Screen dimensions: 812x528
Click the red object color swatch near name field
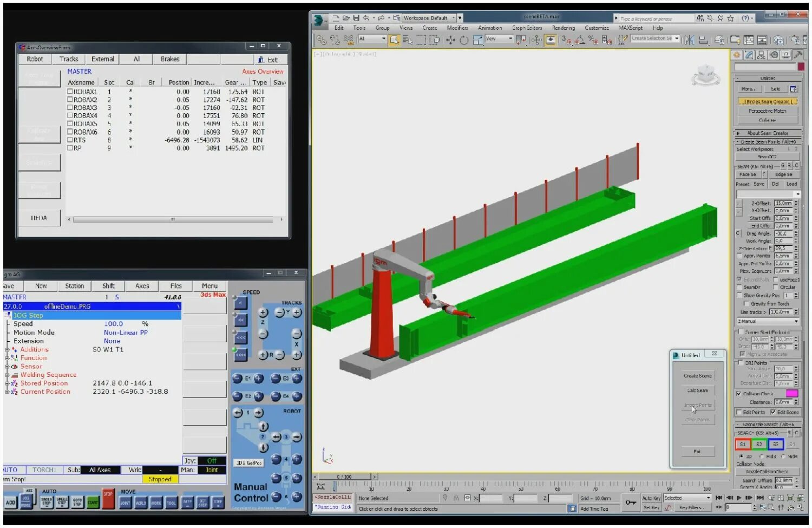click(801, 67)
